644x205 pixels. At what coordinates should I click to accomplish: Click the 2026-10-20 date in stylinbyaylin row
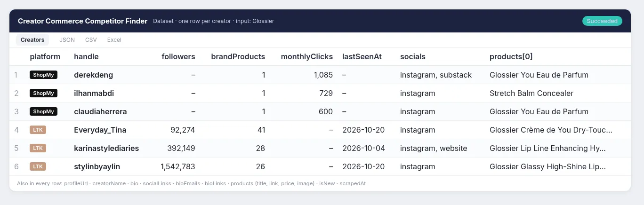[363, 166]
